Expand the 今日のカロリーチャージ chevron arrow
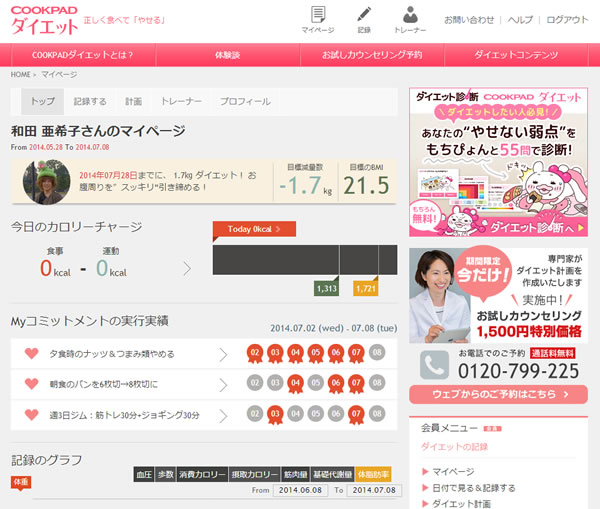 point(186,268)
